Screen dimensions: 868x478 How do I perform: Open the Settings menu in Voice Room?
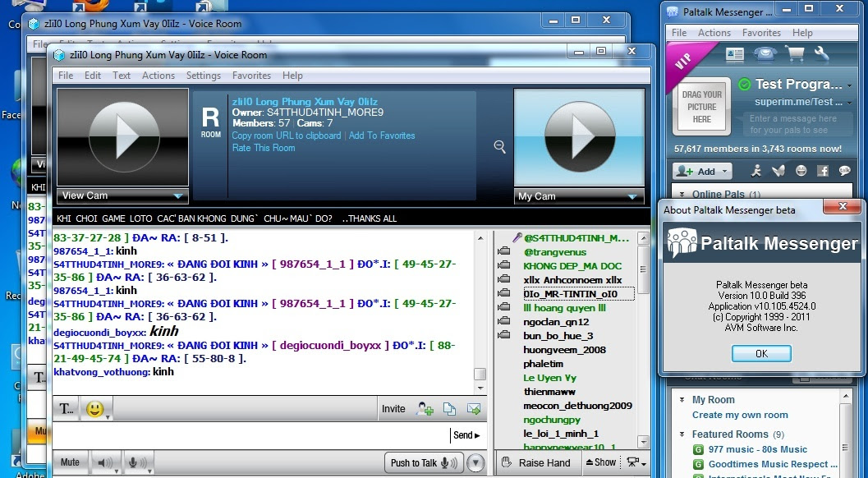tap(203, 76)
